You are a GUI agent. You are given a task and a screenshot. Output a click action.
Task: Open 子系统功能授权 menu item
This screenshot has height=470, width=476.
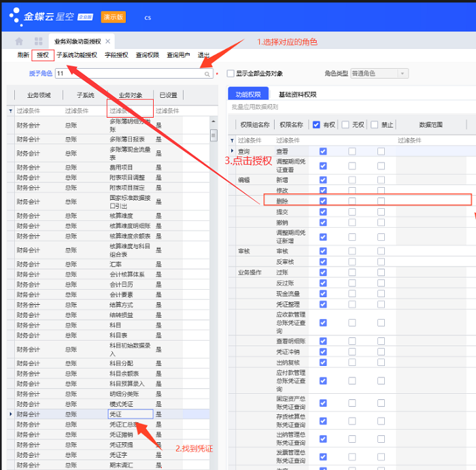pyautogui.click(x=76, y=55)
